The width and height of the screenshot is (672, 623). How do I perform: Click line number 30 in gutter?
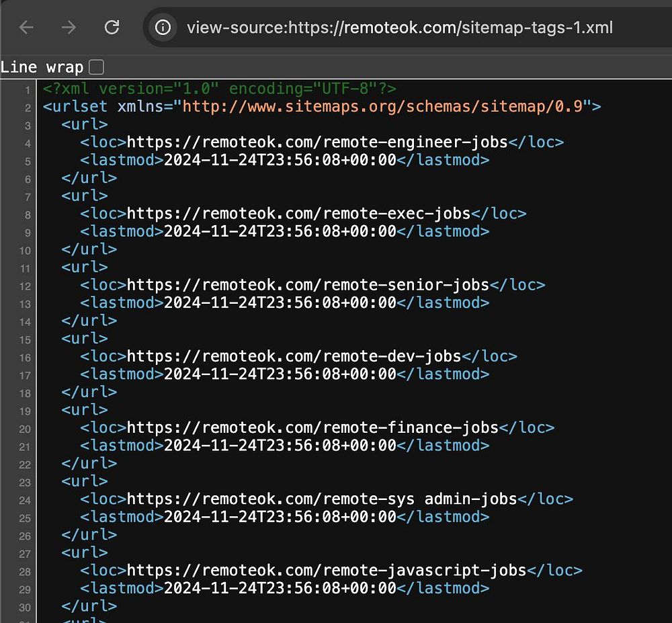pyautogui.click(x=25, y=606)
